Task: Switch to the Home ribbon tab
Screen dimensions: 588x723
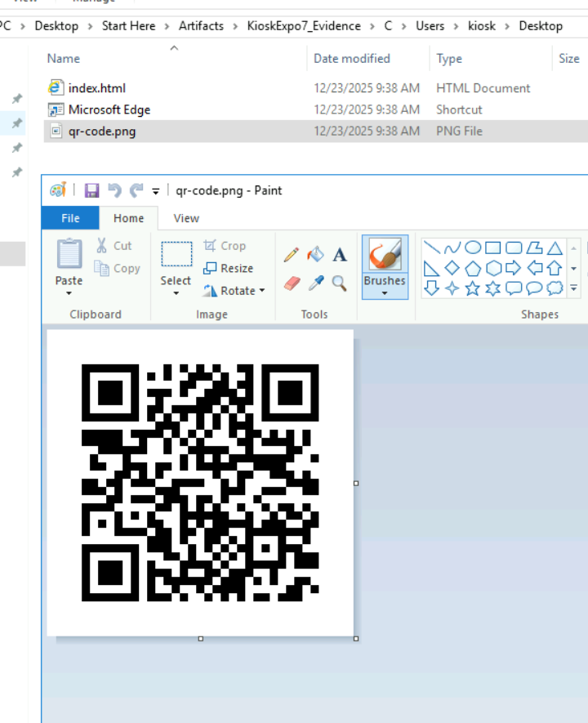Action: tap(128, 218)
